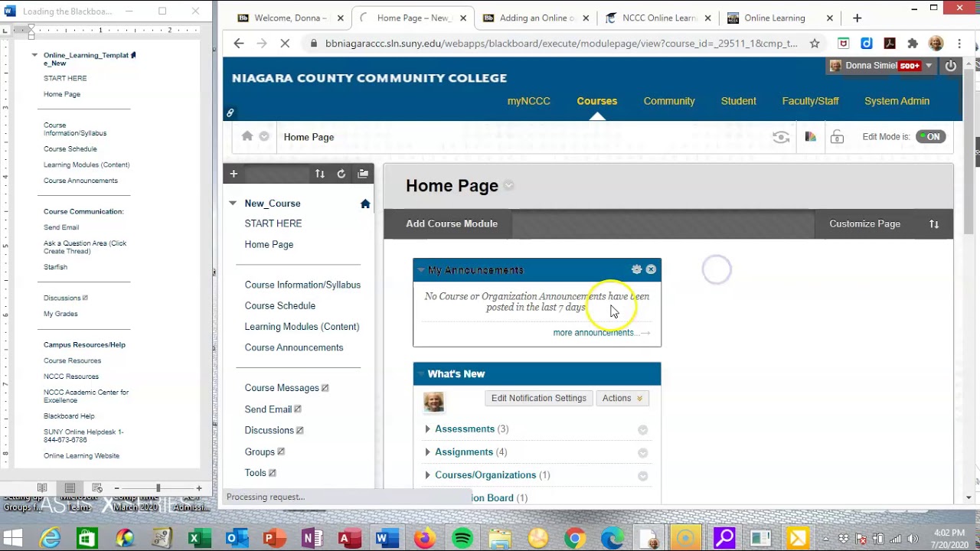980x551 pixels.
Task: Stop loading the page
Action: pos(285,44)
